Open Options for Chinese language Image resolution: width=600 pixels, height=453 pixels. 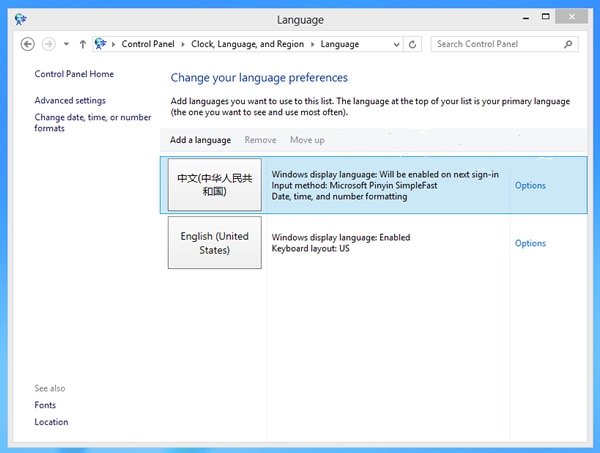coord(530,185)
